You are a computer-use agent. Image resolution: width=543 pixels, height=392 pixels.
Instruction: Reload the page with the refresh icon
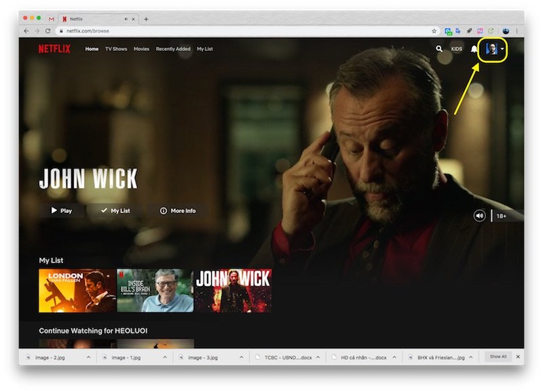[48, 31]
